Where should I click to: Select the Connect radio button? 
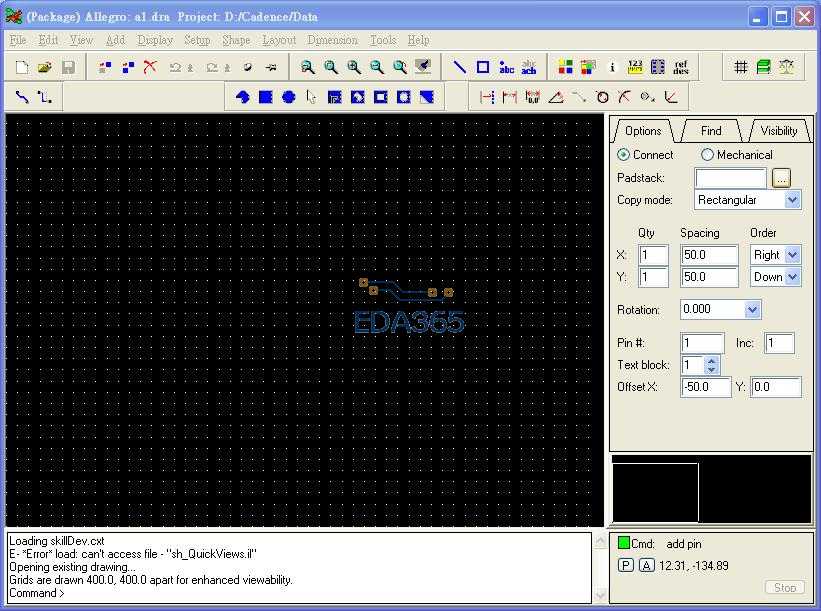623,155
